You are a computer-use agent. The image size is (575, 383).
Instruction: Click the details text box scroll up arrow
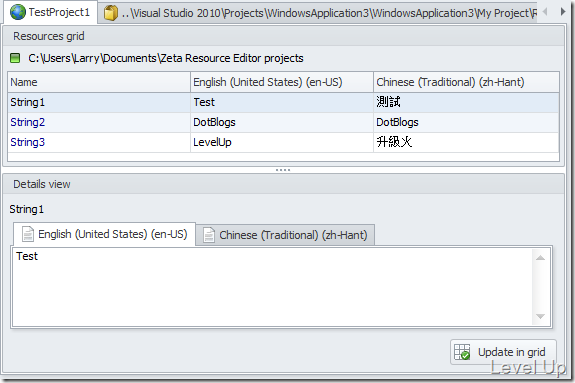[540, 258]
